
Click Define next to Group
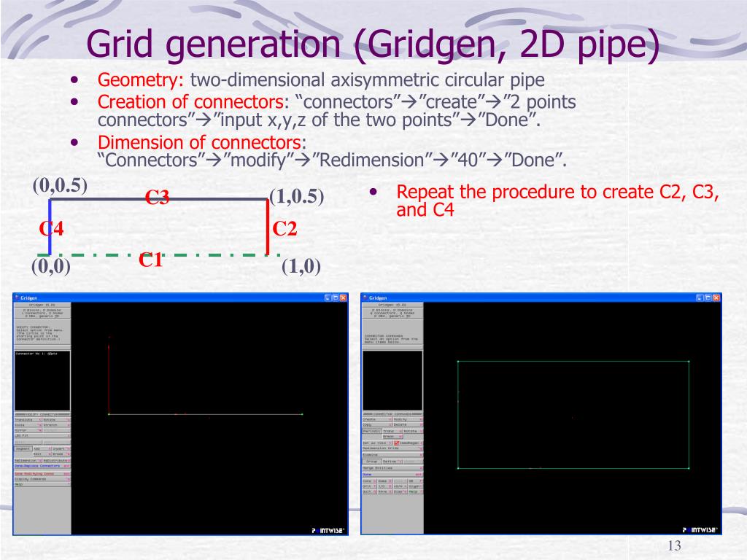point(392,462)
